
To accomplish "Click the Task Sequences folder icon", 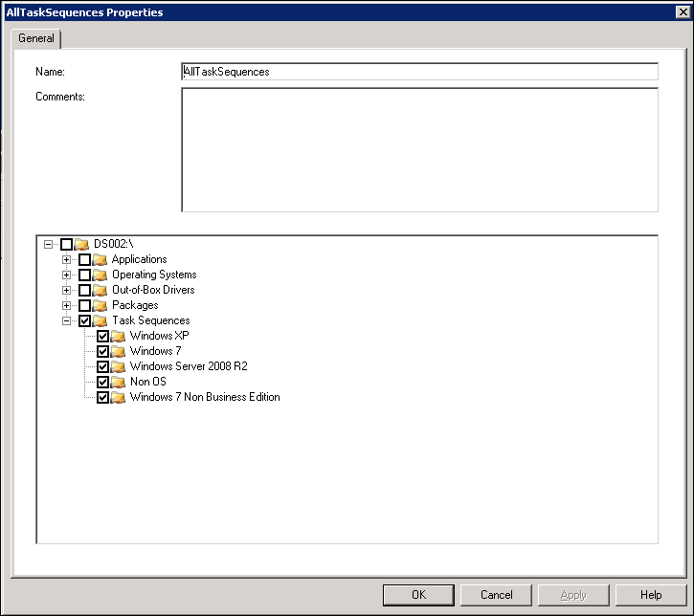I will click(x=100, y=321).
